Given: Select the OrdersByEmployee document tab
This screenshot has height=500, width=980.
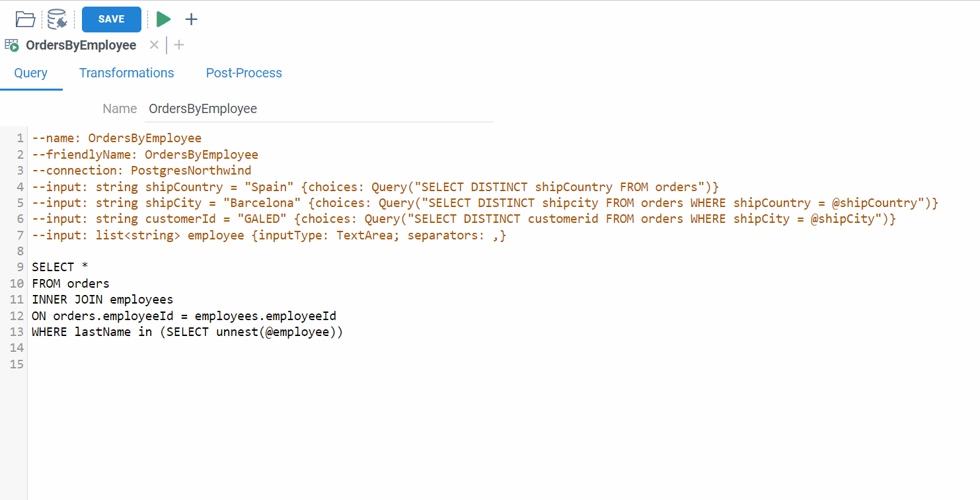Looking at the screenshot, I should click(x=81, y=46).
